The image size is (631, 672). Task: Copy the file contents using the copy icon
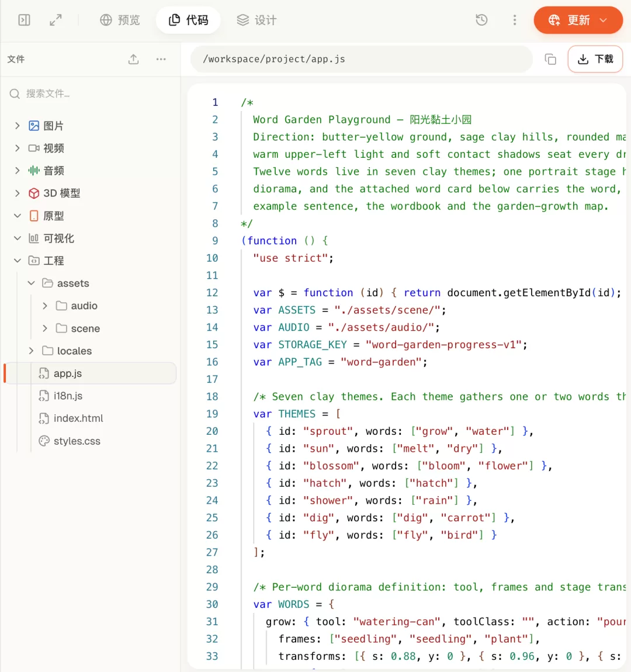click(550, 59)
